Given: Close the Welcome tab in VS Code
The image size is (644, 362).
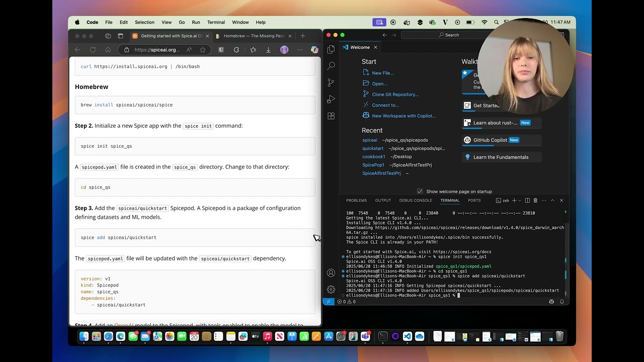Looking at the screenshot, I should [x=375, y=47].
